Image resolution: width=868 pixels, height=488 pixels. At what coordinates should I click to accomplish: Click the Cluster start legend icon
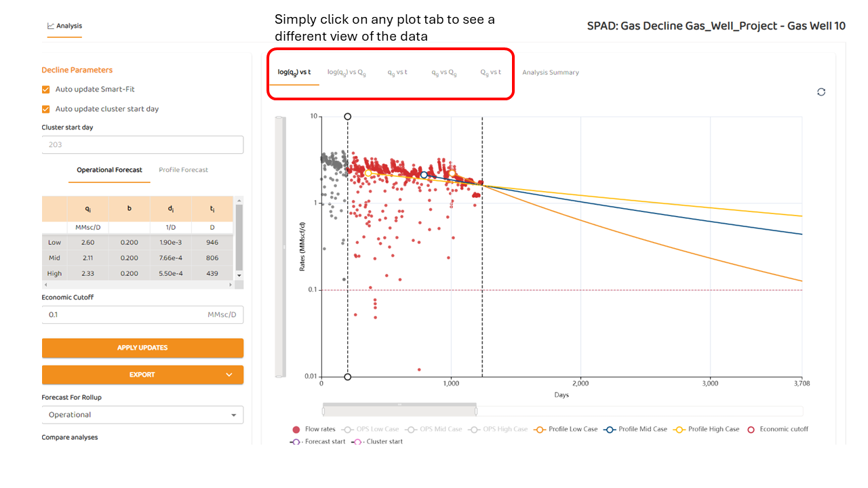356,442
